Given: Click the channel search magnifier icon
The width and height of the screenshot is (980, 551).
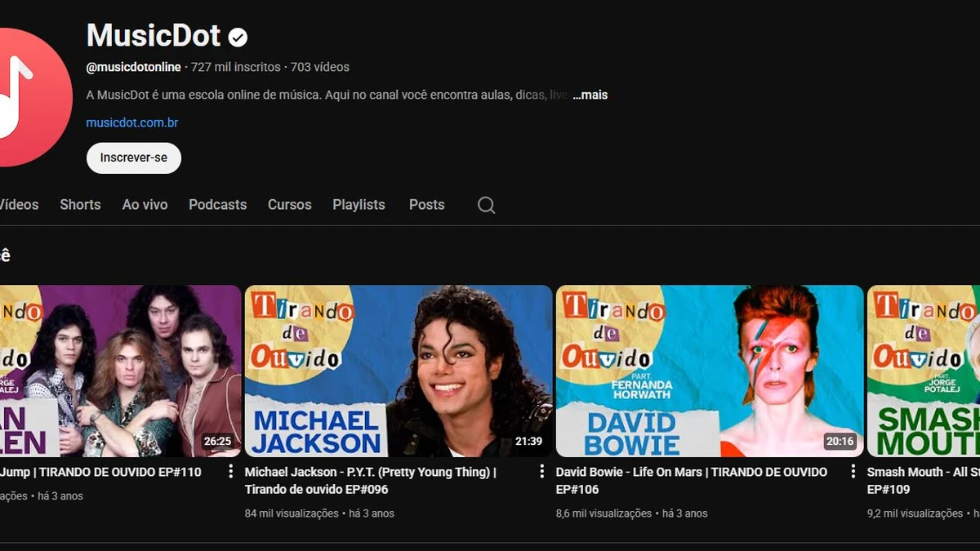Looking at the screenshot, I should coord(486,205).
